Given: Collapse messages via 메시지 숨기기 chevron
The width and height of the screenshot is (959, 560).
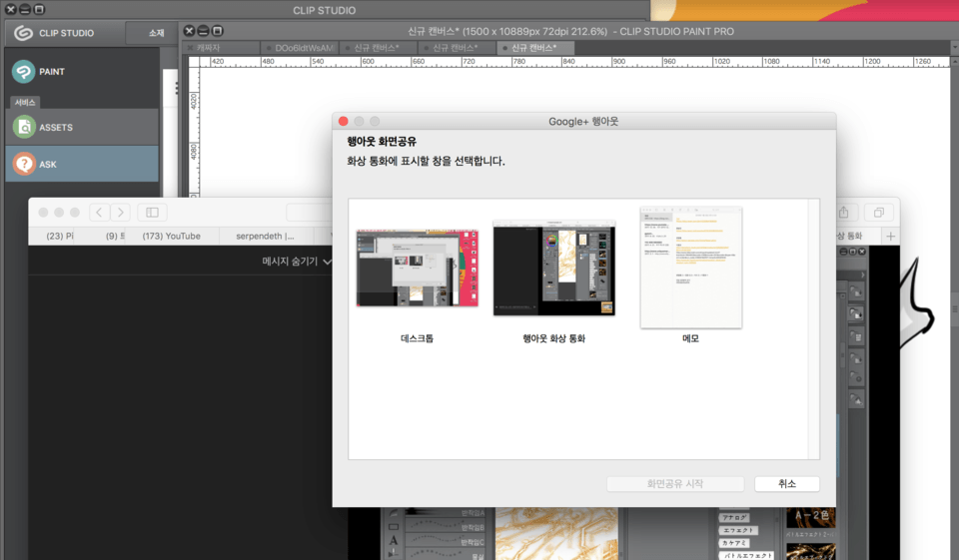Looking at the screenshot, I should pyautogui.click(x=328, y=262).
